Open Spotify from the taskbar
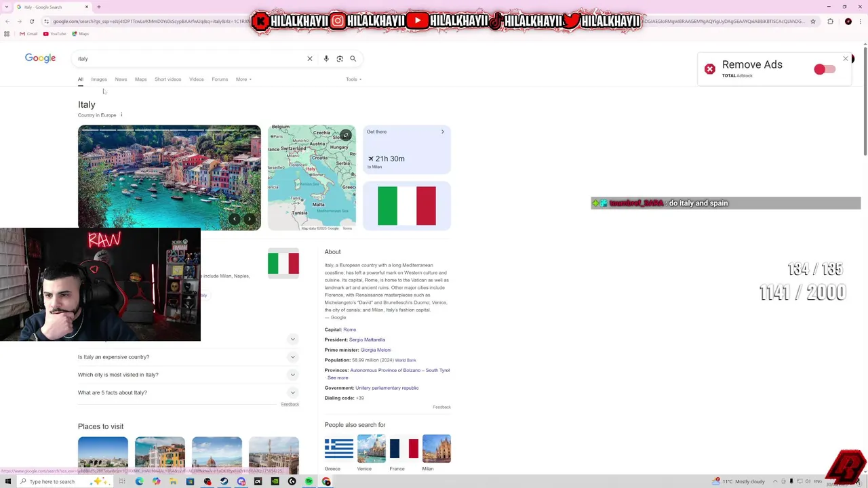868x488 pixels. coord(309,482)
